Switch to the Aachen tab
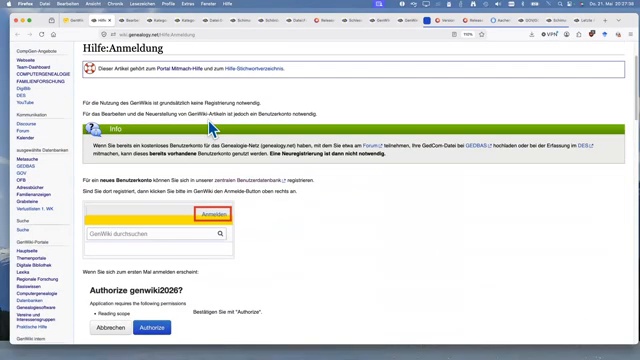The height and width of the screenshot is (360, 640). 501,20
